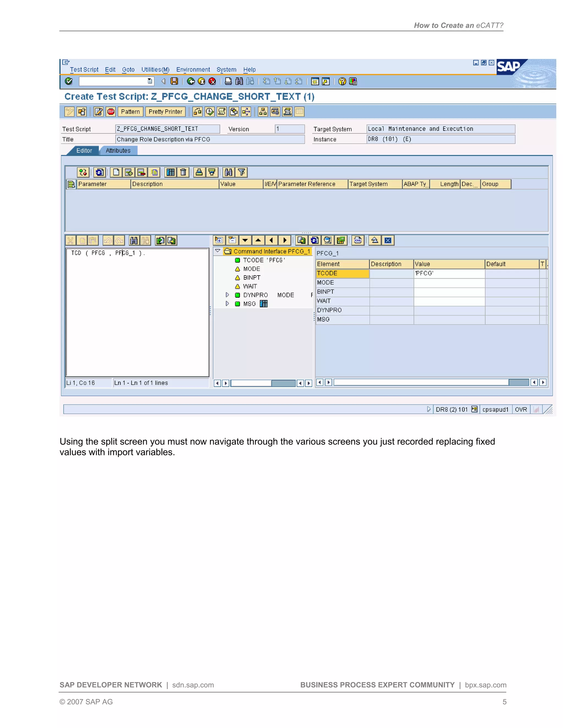Viewport: 563px width, 728px height.
Task: Open the command field history dropdown
Action: tap(150, 81)
